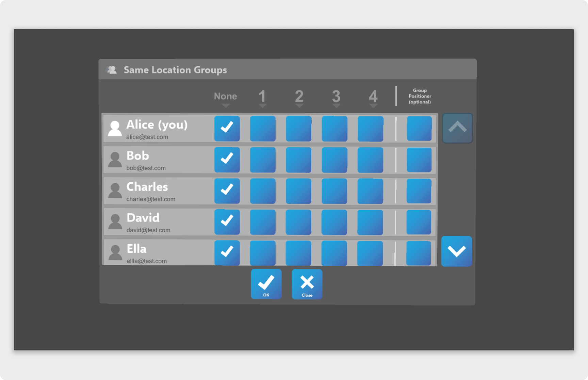Click email alice@test.com
This screenshot has height=380, width=588.
[147, 137]
